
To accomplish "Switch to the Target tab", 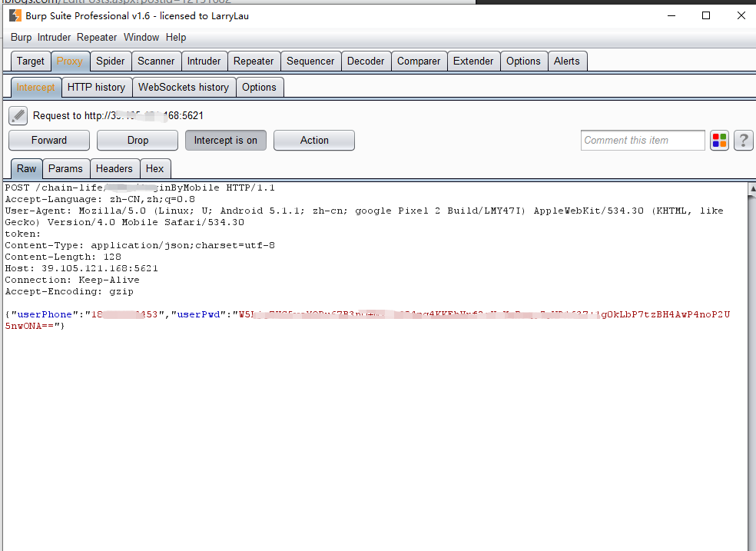I will coord(31,61).
